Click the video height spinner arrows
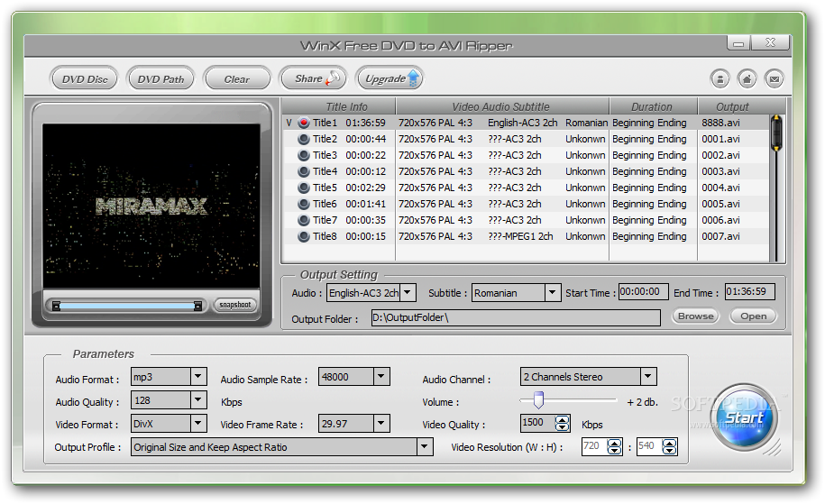This screenshot has height=504, width=825. 669,446
